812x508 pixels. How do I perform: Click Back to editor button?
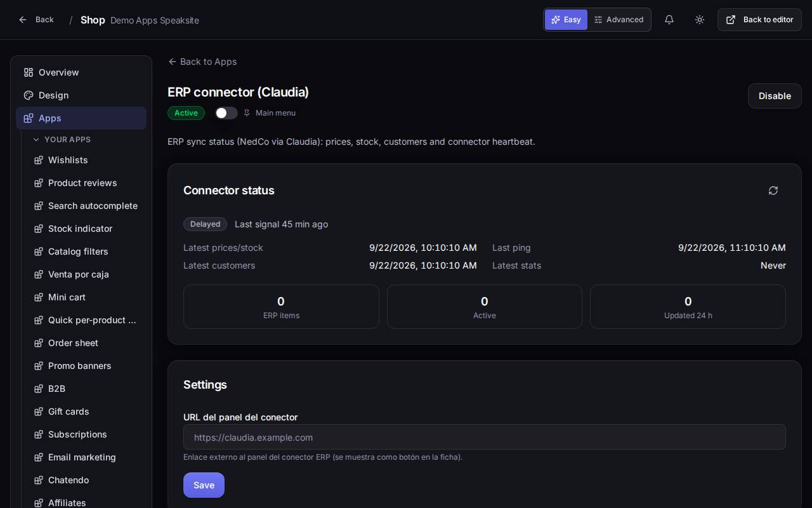click(x=759, y=20)
